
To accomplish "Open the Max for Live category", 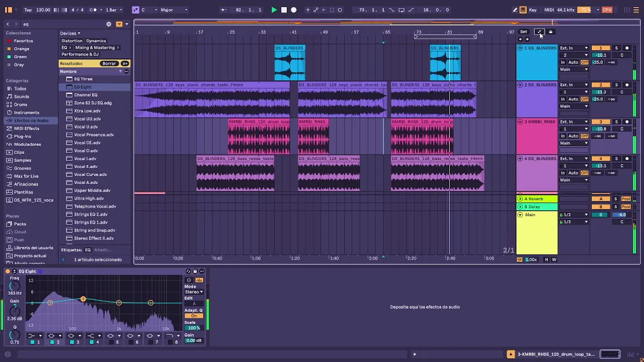I will [x=26, y=176].
